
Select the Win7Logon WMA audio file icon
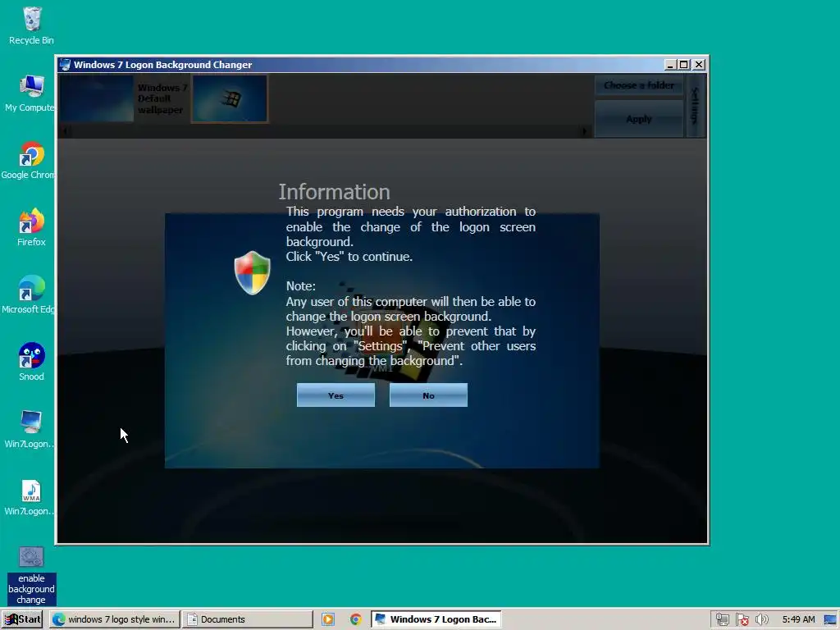pos(30,497)
